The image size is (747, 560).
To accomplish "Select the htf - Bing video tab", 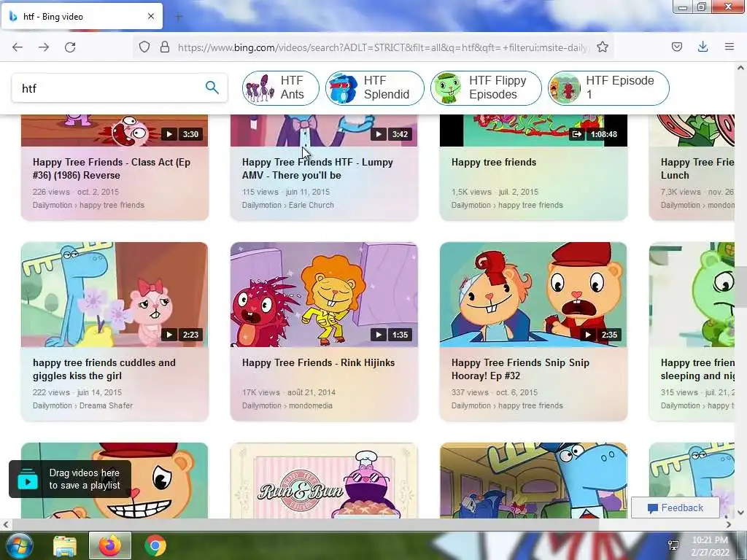I will click(82, 16).
